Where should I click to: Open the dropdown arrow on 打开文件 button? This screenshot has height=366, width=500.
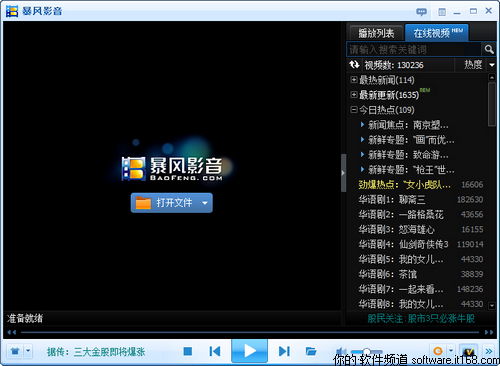[x=205, y=203]
